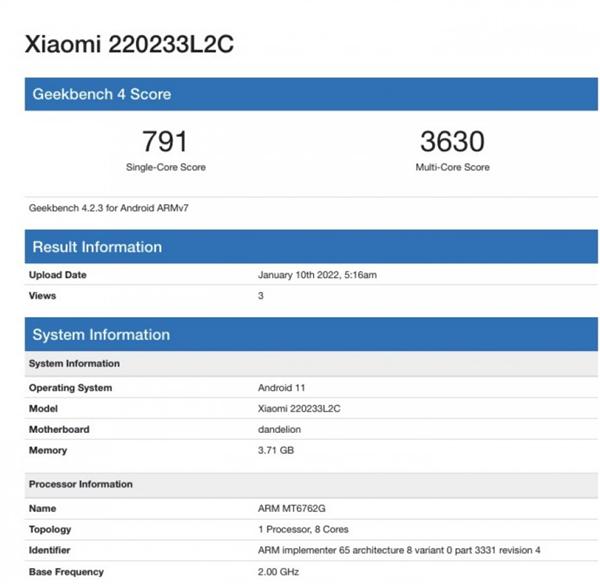Click the Single-Core Score label
This screenshot has height=584, width=600.
tap(166, 167)
